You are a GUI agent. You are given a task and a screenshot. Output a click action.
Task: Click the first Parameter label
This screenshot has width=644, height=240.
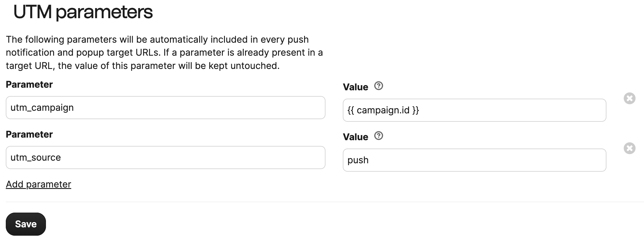[x=29, y=85]
